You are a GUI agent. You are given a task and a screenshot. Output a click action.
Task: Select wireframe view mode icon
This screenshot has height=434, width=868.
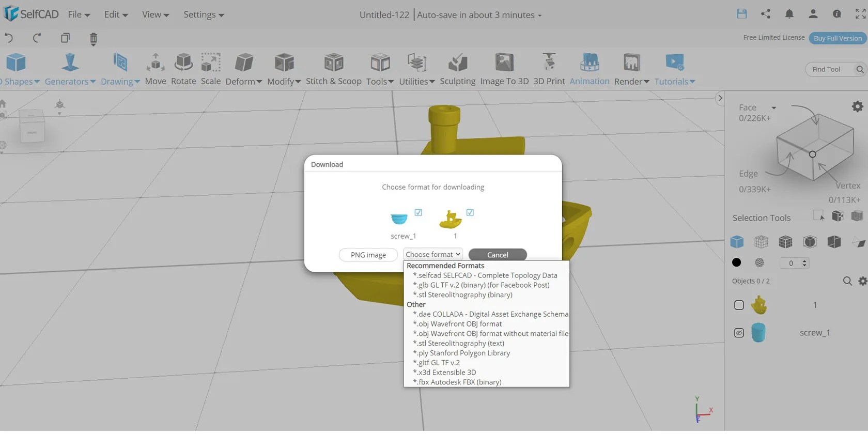pyautogui.click(x=761, y=242)
